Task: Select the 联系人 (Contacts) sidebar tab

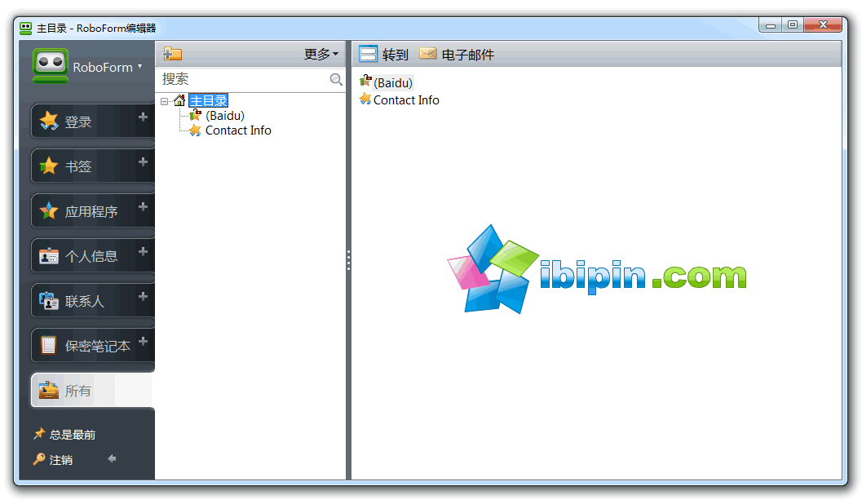Action: click(91, 301)
